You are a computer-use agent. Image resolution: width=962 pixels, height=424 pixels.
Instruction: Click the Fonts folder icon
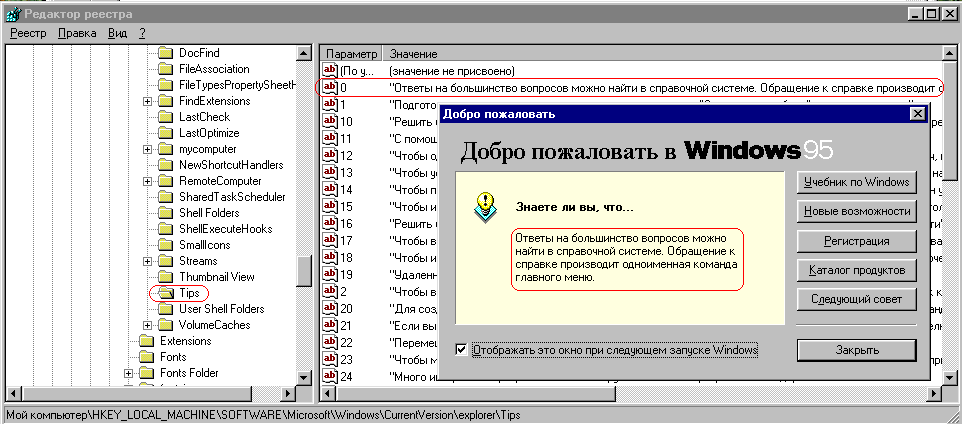(146, 357)
